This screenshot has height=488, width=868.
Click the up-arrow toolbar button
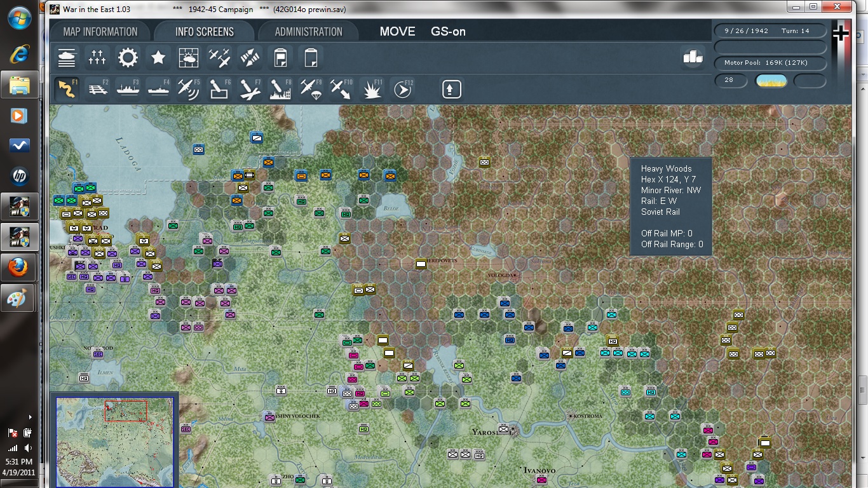coord(451,89)
